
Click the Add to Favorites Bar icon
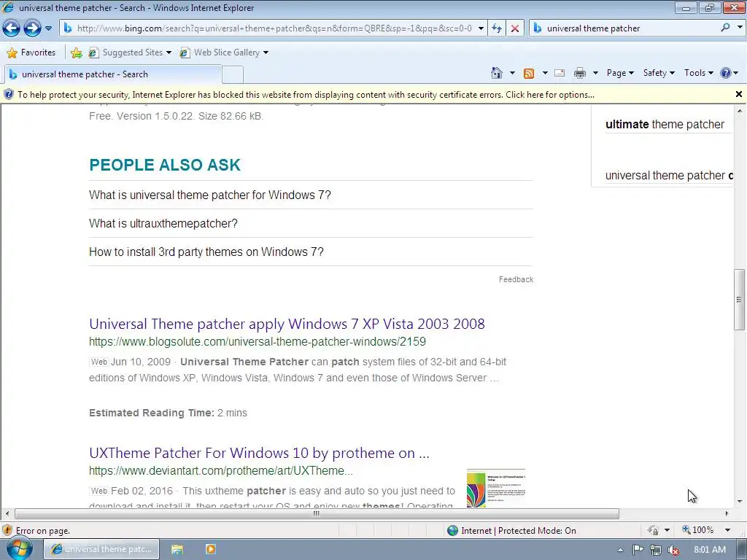click(76, 52)
